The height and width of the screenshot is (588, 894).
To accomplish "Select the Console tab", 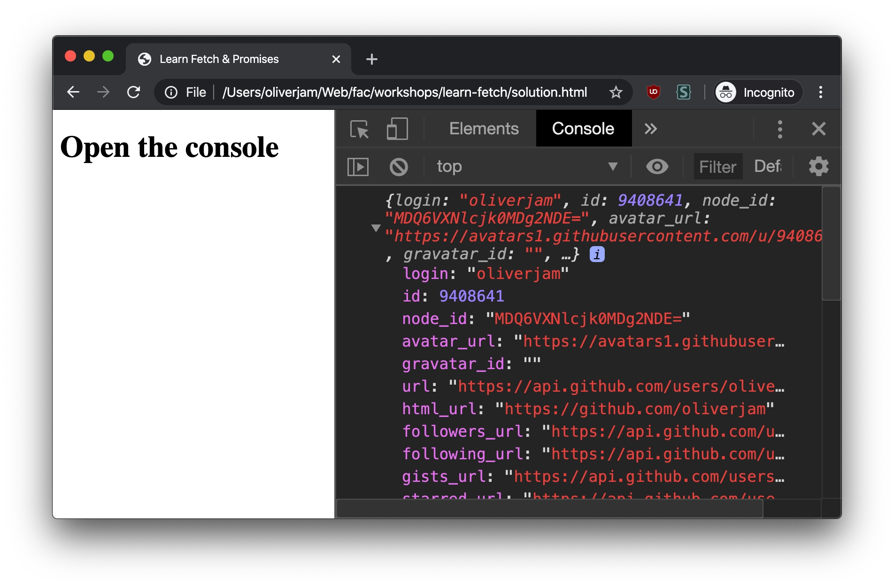I will pos(583,129).
